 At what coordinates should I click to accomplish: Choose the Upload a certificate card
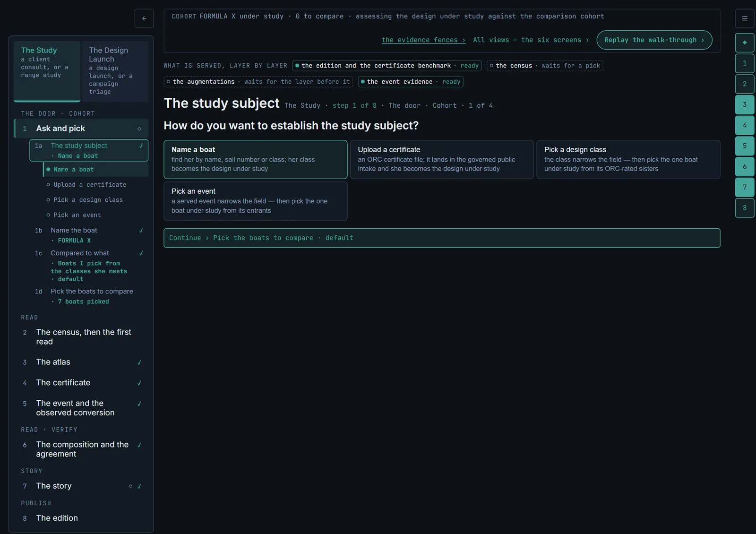click(x=442, y=159)
